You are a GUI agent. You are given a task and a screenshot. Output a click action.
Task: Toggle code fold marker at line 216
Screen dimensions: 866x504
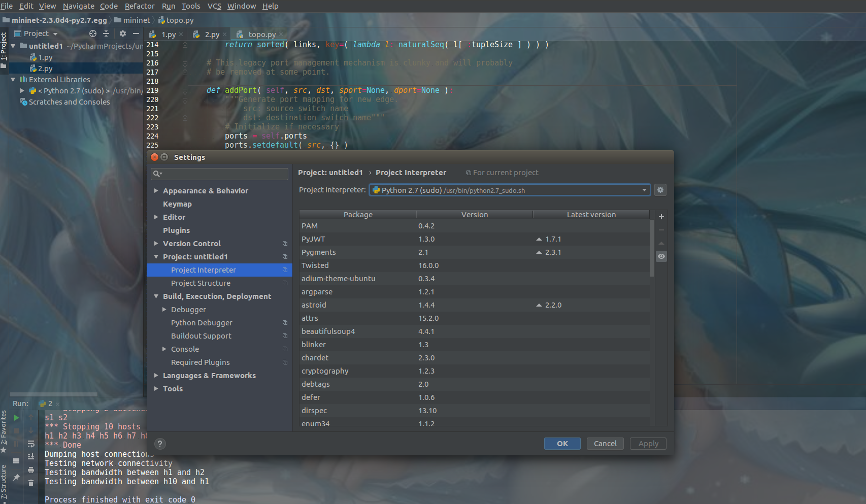click(185, 63)
